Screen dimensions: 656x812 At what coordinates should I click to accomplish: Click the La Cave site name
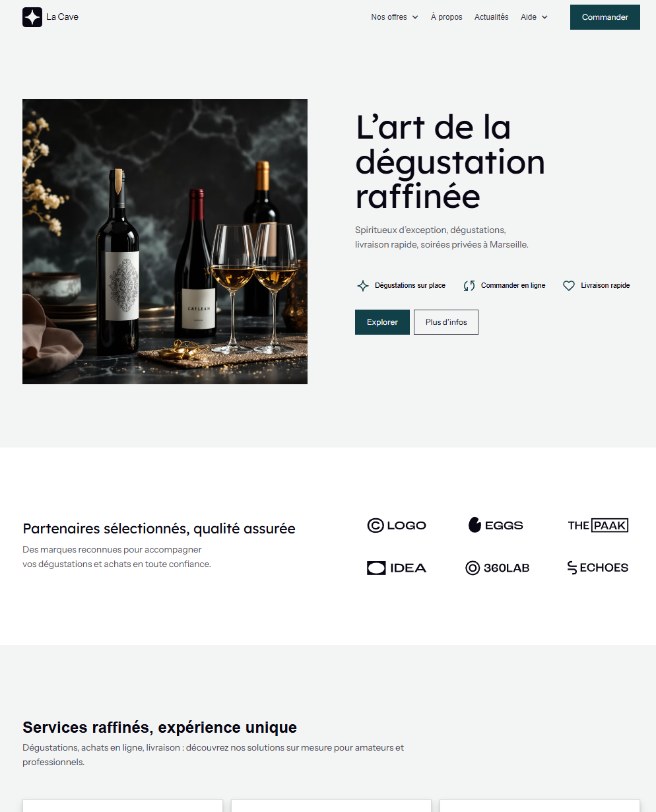(62, 17)
